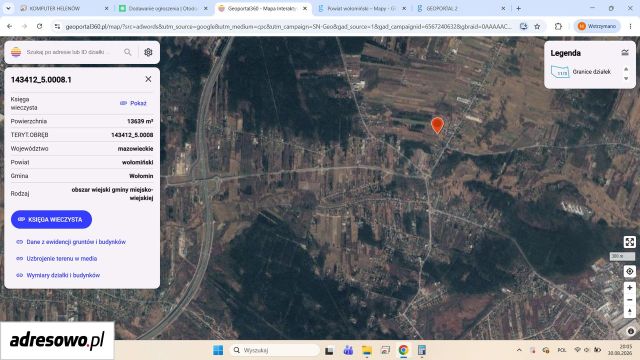Image resolution: width=640 pixels, height=360 pixels.
Task: Toggle fullscreen map view
Action: point(629,242)
